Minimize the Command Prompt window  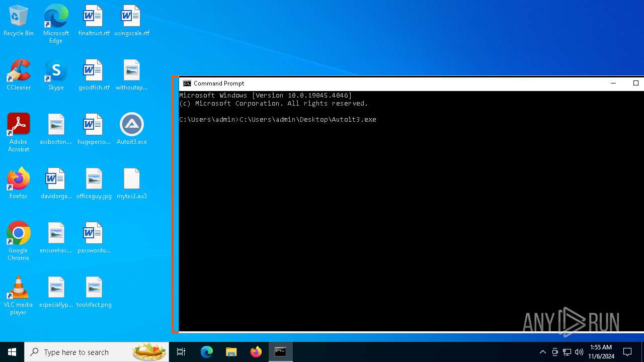(x=613, y=83)
